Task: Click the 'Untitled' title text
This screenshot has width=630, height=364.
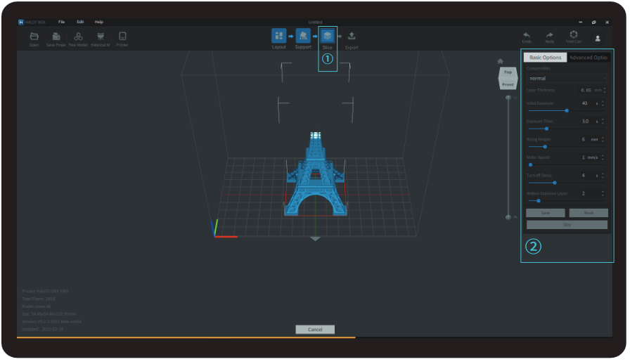Action: [x=315, y=22]
